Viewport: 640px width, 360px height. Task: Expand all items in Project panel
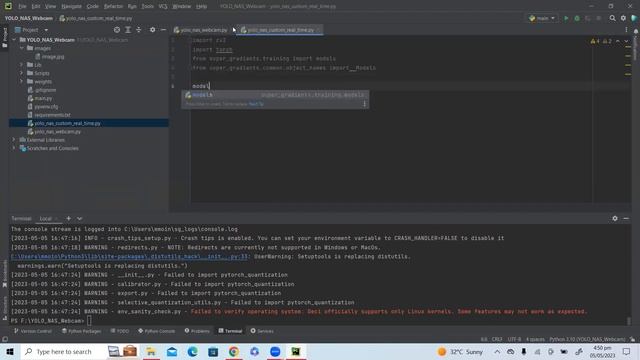(128, 30)
